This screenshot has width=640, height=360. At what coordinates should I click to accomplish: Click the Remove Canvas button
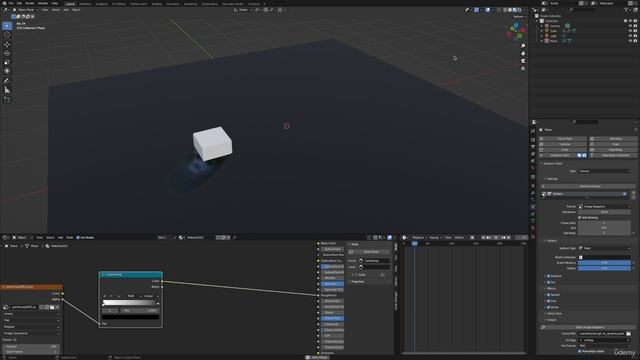589,186
